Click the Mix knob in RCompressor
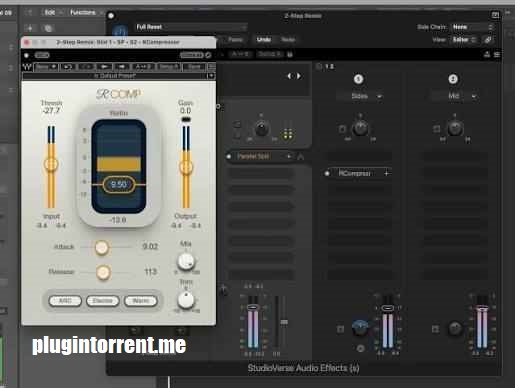The height and width of the screenshot is (388, 515). click(x=186, y=261)
